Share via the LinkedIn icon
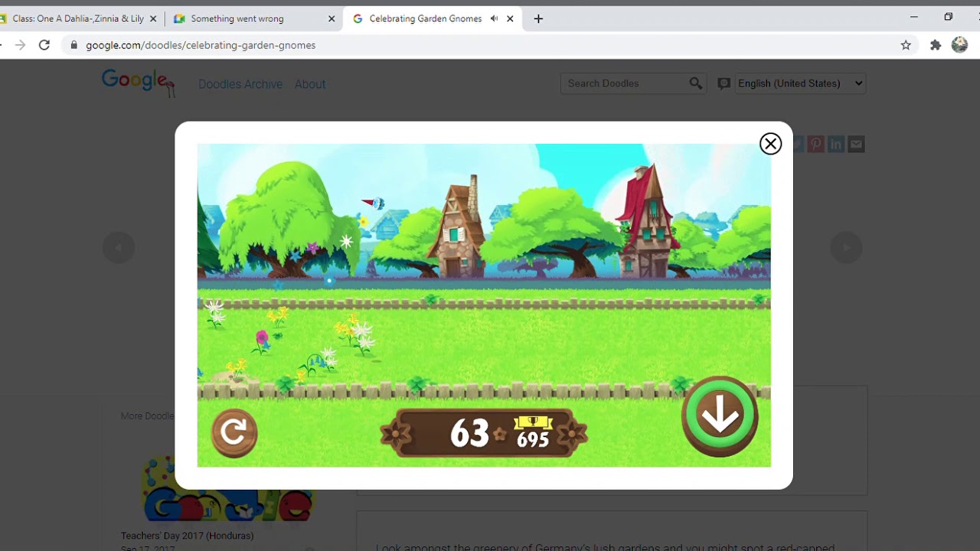Viewport: 980px width, 551px height. [836, 144]
